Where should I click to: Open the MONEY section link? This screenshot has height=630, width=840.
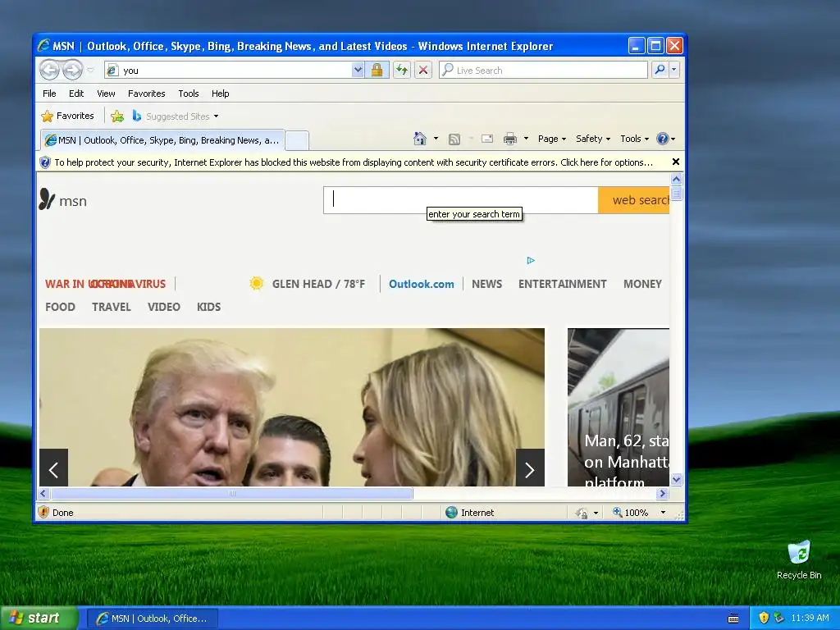(x=642, y=284)
